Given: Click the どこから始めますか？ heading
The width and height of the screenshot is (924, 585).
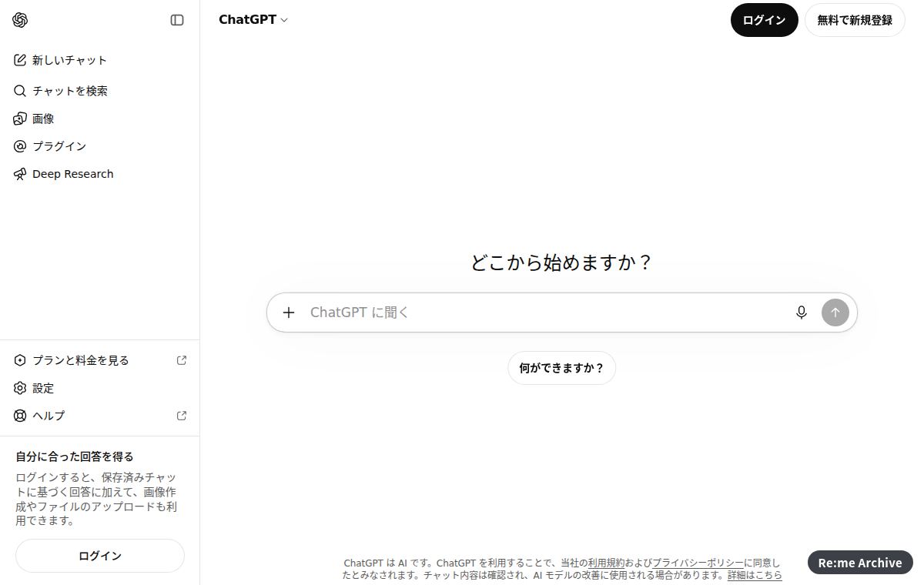Looking at the screenshot, I should click(x=562, y=262).
